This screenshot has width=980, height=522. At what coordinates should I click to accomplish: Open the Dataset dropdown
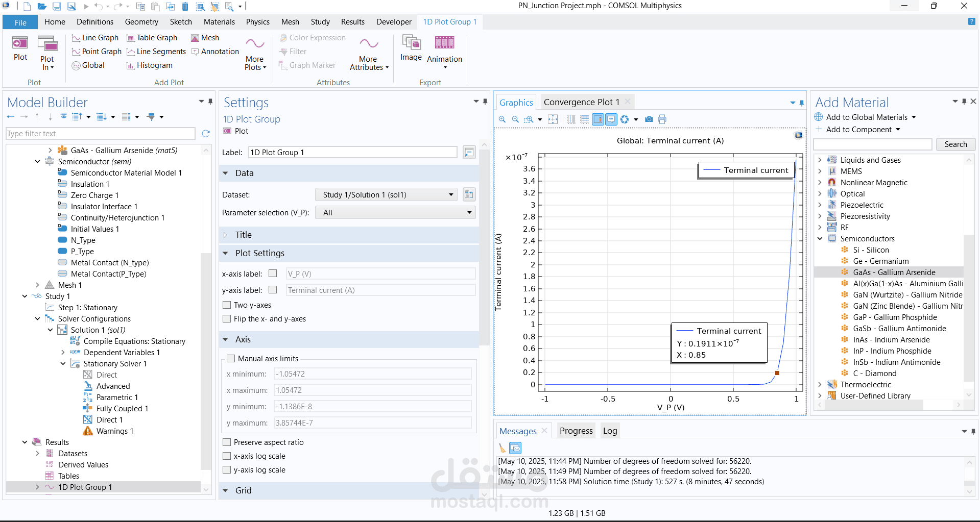[x=387, y=195]
